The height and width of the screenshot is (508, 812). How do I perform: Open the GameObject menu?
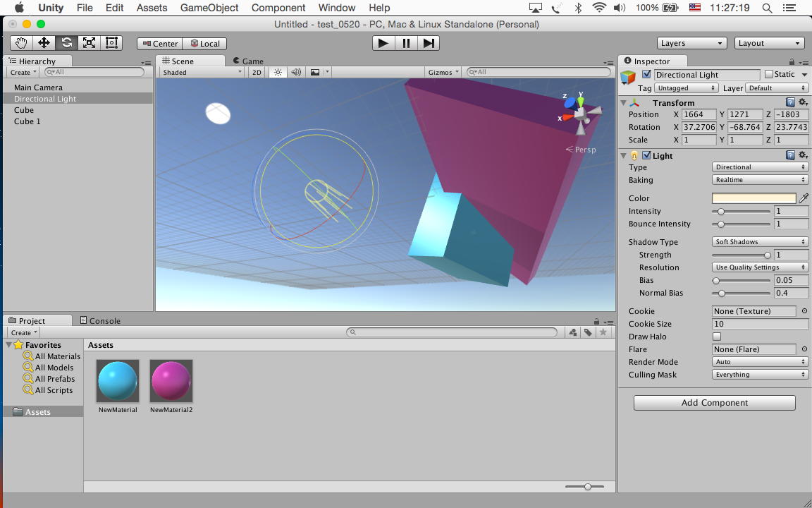209,8
